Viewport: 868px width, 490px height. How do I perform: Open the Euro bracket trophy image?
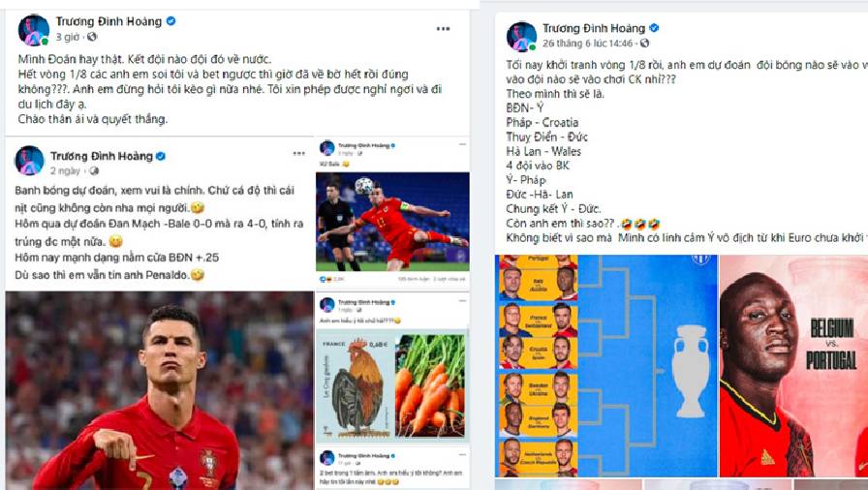(606, 366)
